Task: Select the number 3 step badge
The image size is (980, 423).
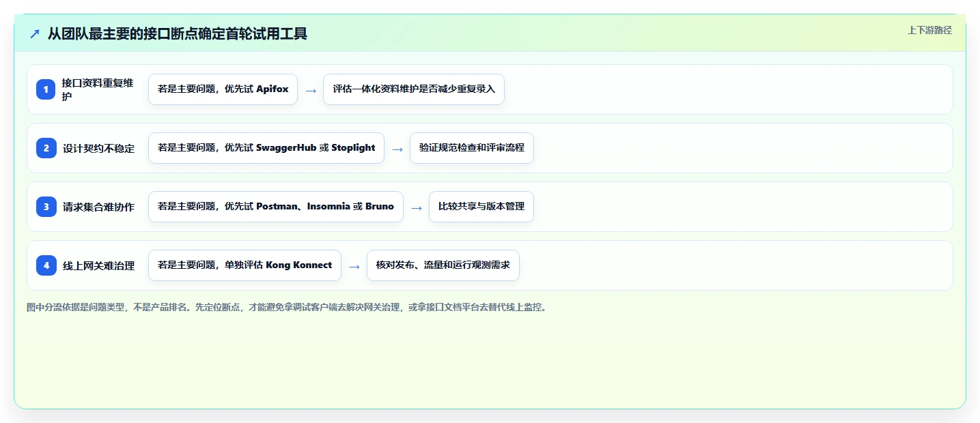Action: click(x=46, y=207)
